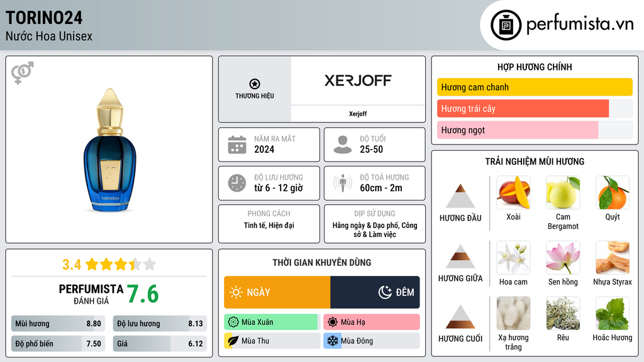Click the star badge Thương hiệu icon

pos(254,84)
